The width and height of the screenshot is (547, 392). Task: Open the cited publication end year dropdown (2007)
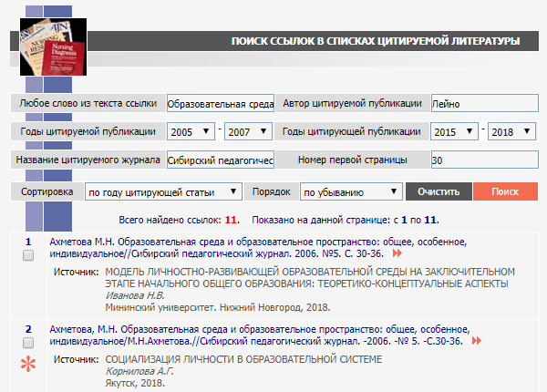249,132
